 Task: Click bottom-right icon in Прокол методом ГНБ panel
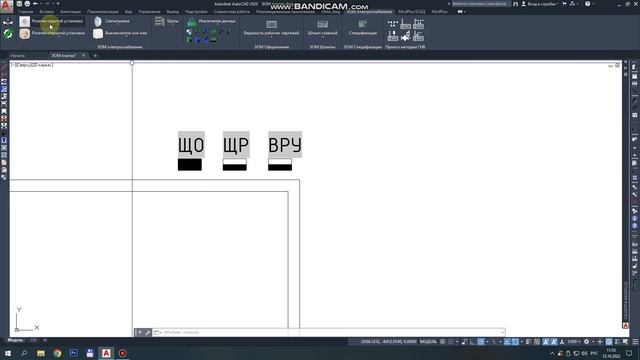click(418, 36)
